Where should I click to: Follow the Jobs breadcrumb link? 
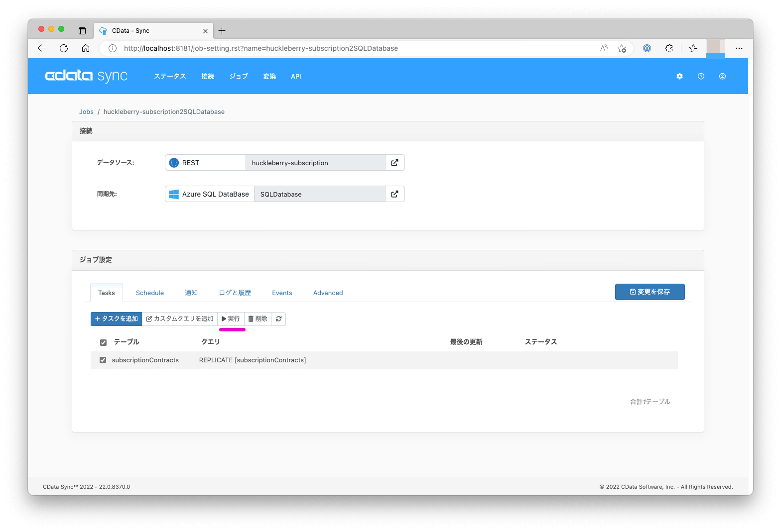click(86, 112)
